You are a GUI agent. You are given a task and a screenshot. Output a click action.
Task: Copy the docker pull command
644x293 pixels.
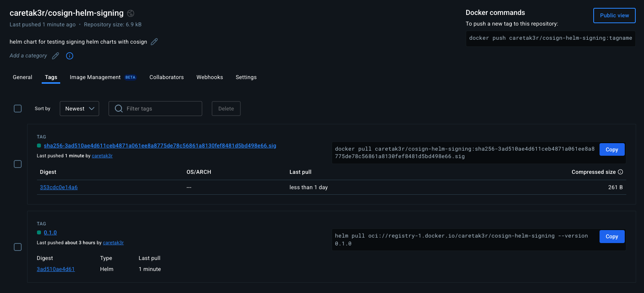click(x=612, y=149)
